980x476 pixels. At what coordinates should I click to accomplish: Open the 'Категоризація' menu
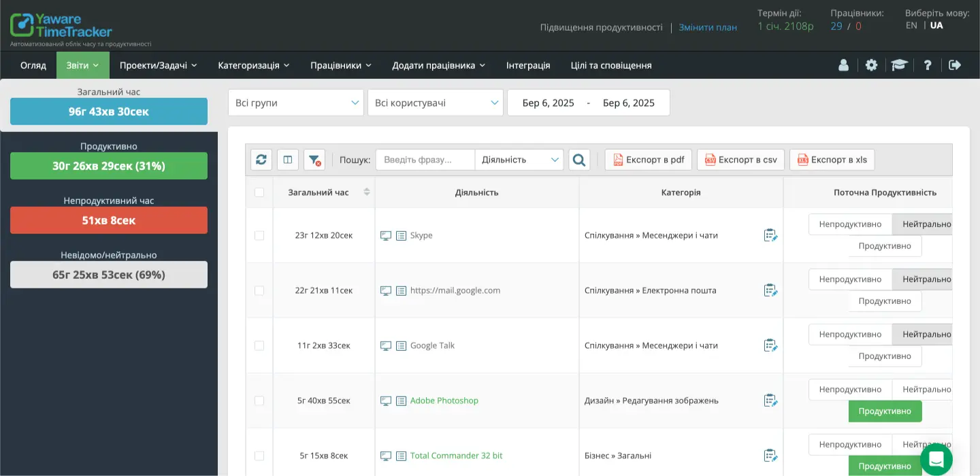(253, 65)
